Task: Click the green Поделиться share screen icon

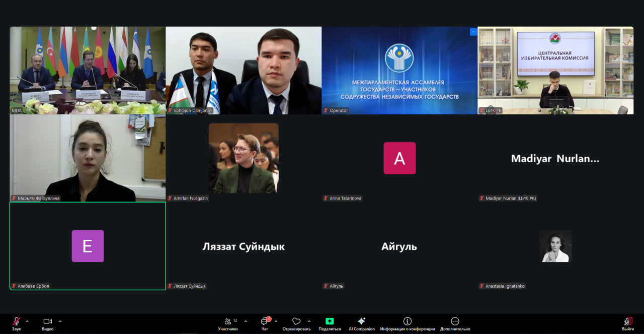Action: click(x=330, y=321)
